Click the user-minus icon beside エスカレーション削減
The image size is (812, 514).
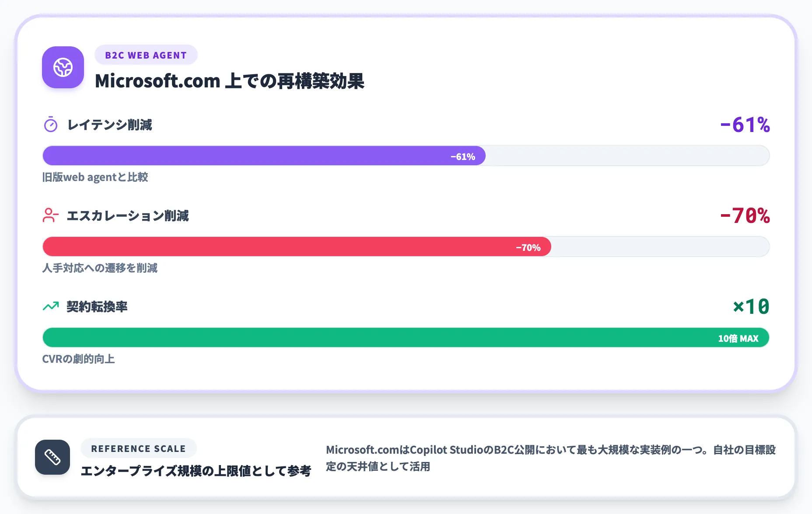(x=51, y=215)
